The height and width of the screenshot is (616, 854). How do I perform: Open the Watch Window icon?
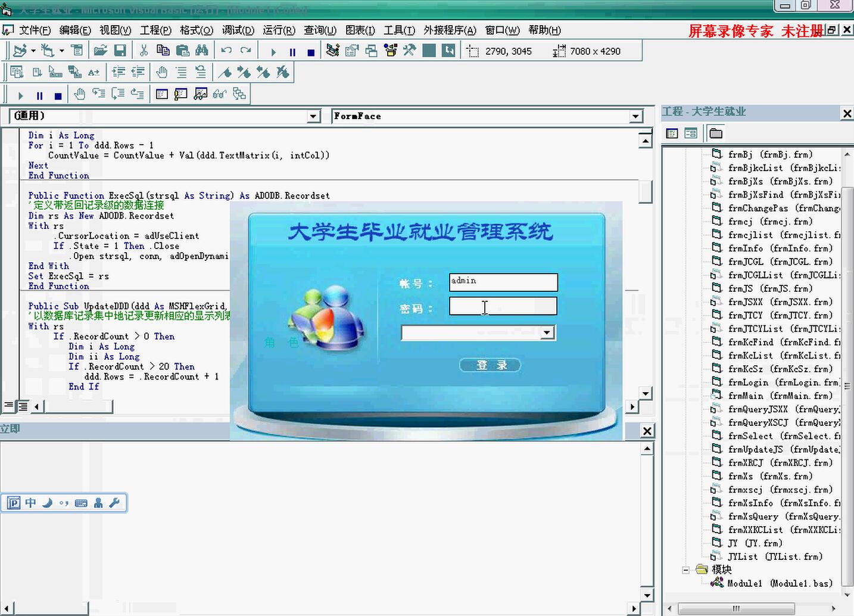(201, 94)
